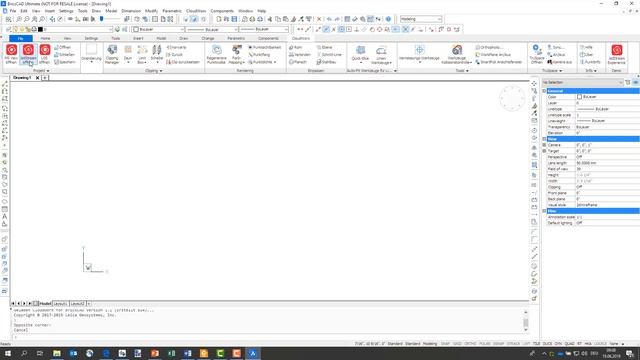Screen dimensions: 640x360
Task: Toggle DYN input in the status bar
Action: tap(558, 344)
